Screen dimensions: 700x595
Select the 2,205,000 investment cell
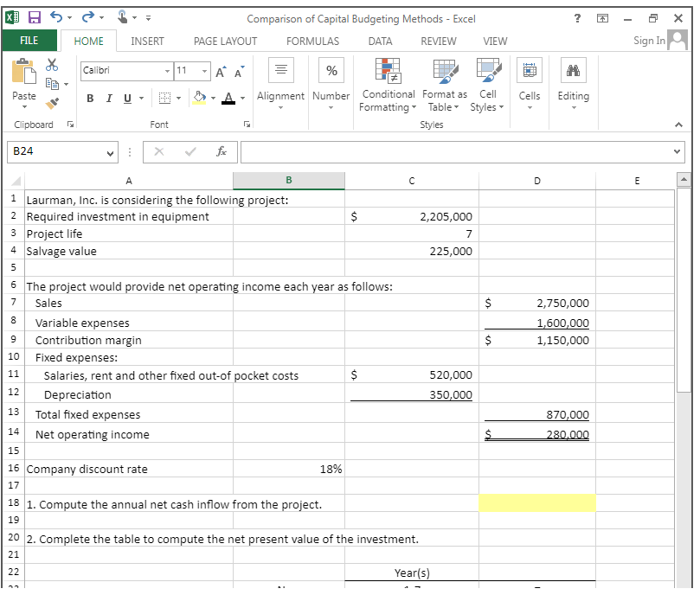click(412, 216)
